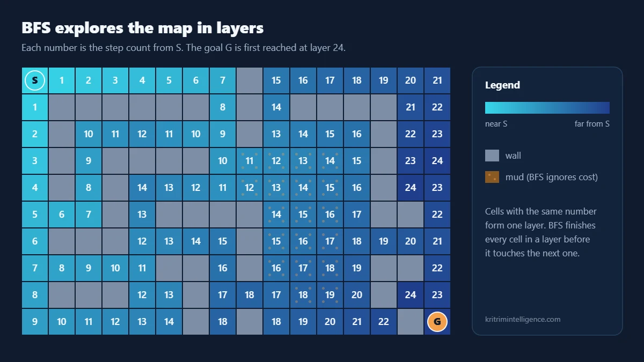Click the title "BFS explores the map in layers"

(x=142, y=28)
